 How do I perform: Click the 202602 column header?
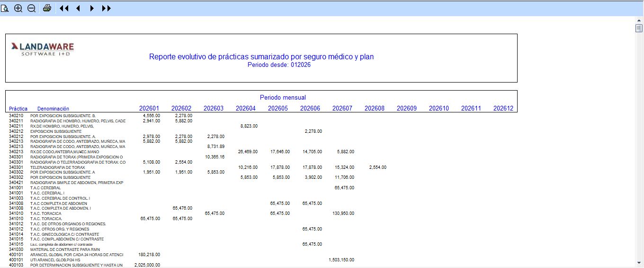pos(181,108)
